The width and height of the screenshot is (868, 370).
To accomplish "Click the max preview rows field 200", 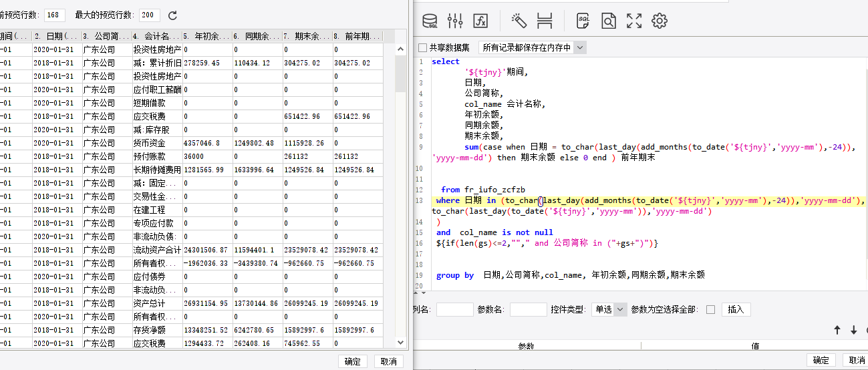I will [x=150, y=15].
